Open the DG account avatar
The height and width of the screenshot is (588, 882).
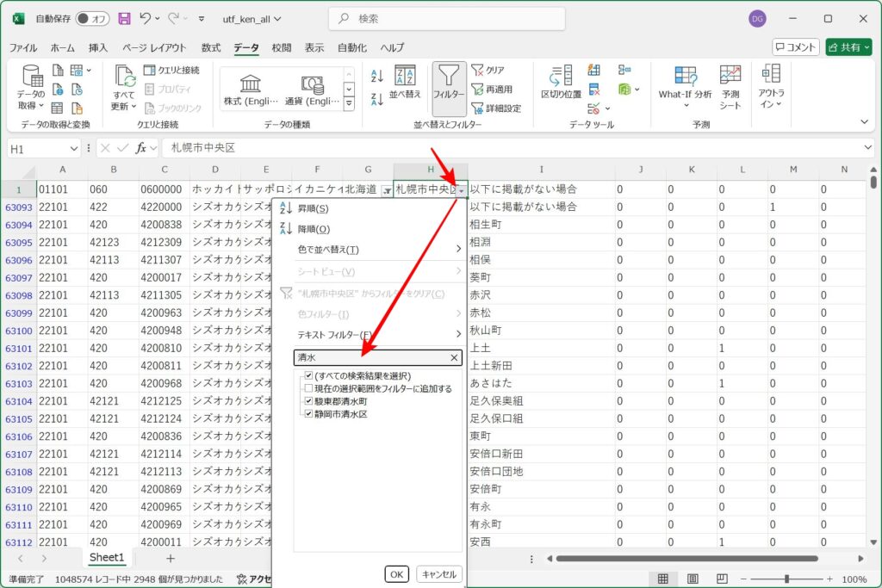point(757,19)
